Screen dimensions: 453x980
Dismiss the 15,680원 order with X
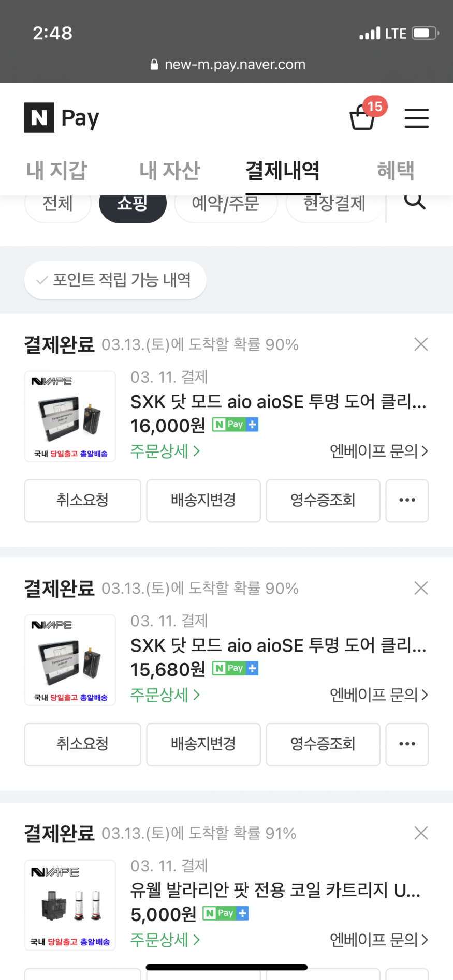[421, 588]
